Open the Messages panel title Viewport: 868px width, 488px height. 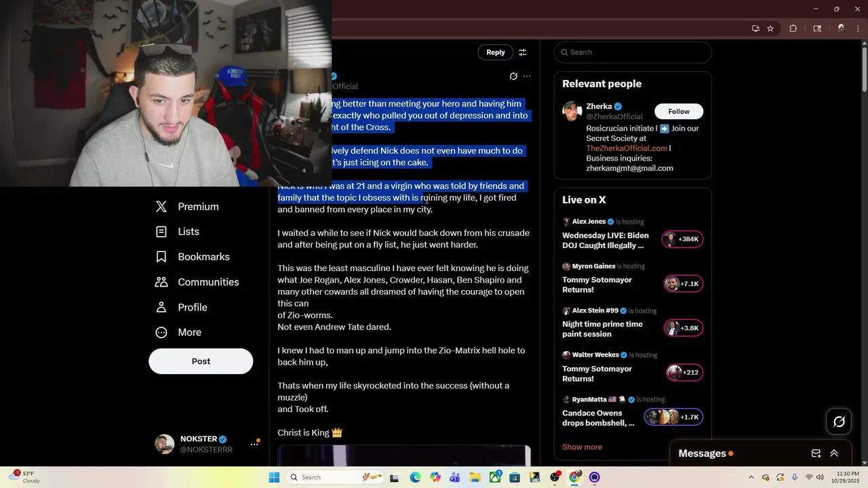(702, 453)
